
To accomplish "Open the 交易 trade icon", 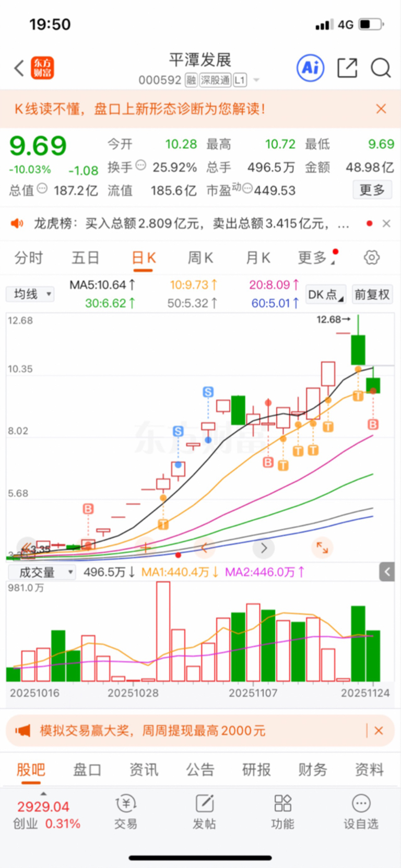I will [x=126, y=812].
